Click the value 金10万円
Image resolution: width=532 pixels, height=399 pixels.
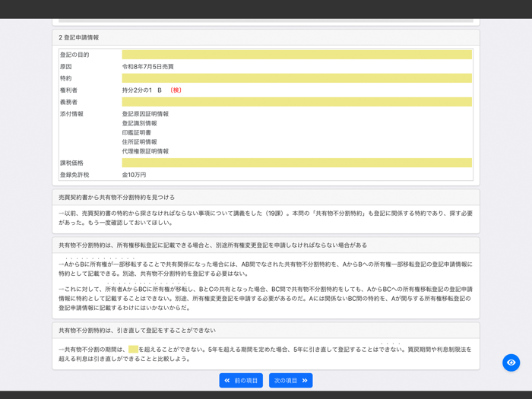coord(134,175)
